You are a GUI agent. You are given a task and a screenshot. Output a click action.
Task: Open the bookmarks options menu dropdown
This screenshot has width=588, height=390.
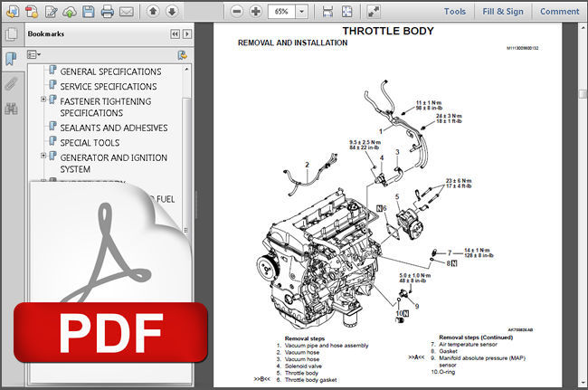[x=33, y=55]
